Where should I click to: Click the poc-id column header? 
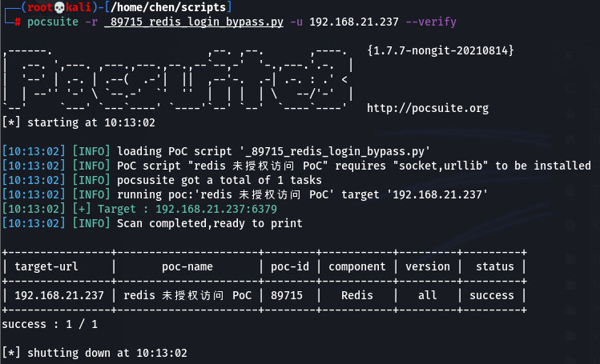coord(290,266)
